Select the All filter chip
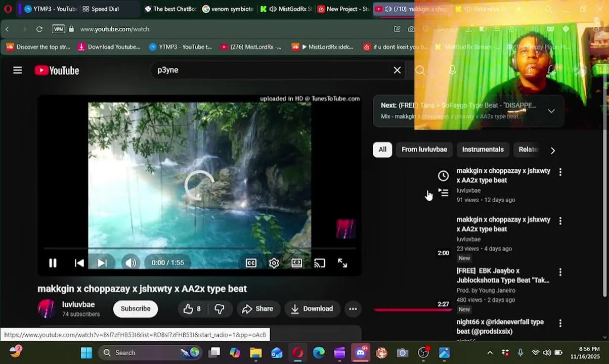This screenshot has height=364, width=609. (x=382, y=150)
